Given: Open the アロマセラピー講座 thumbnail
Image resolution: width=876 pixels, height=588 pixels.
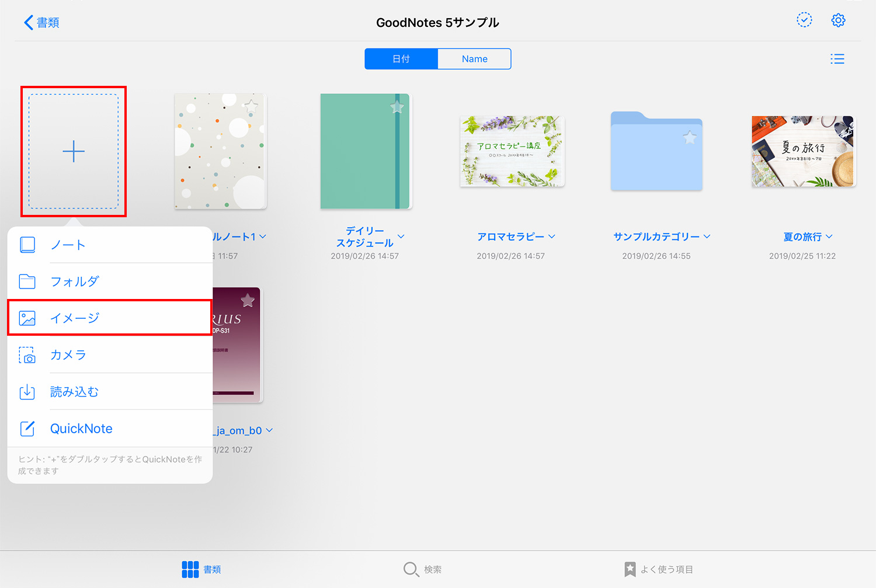Looking at the screenshot, I should (x=512, y=151).
